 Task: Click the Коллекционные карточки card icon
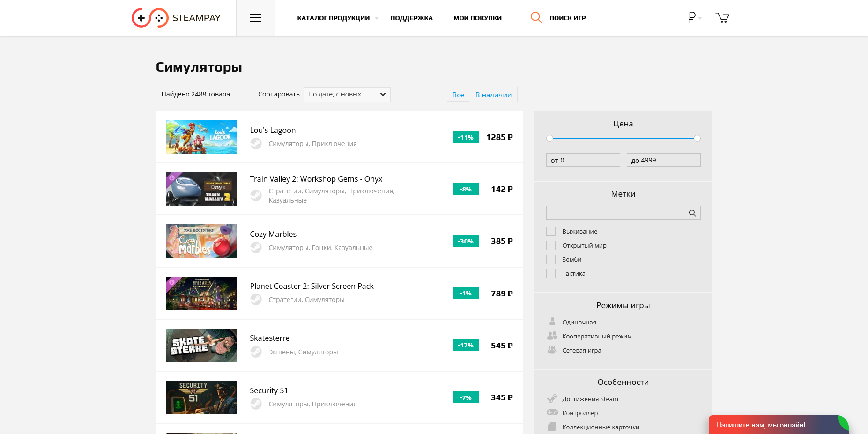[552, 427]
